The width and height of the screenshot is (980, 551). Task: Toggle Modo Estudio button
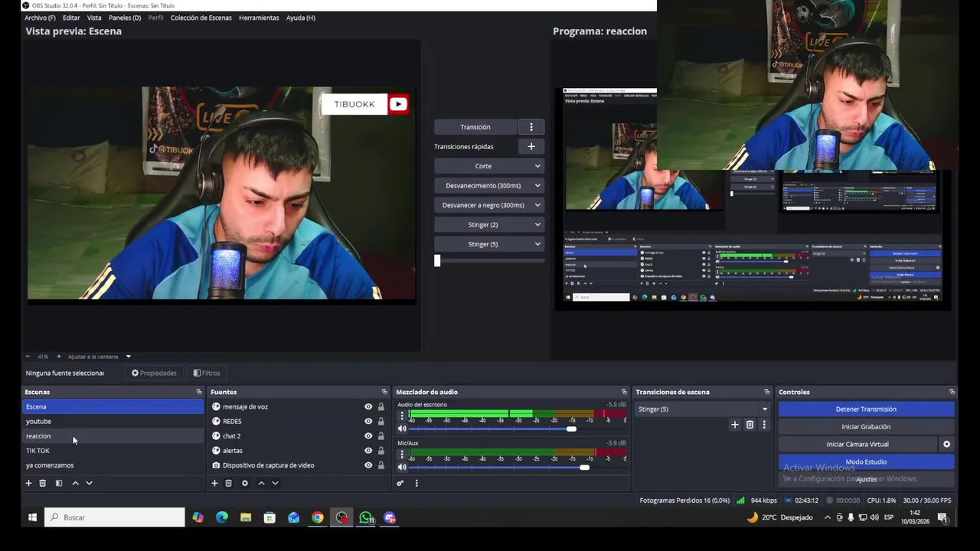coord(866,461)
